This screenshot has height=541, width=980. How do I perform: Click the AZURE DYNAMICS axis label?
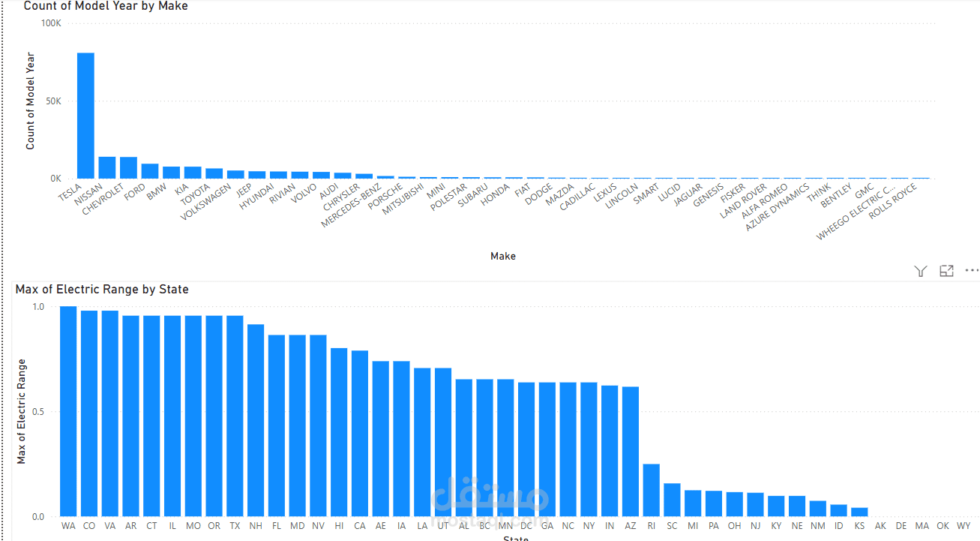click(x=778, y=206)
